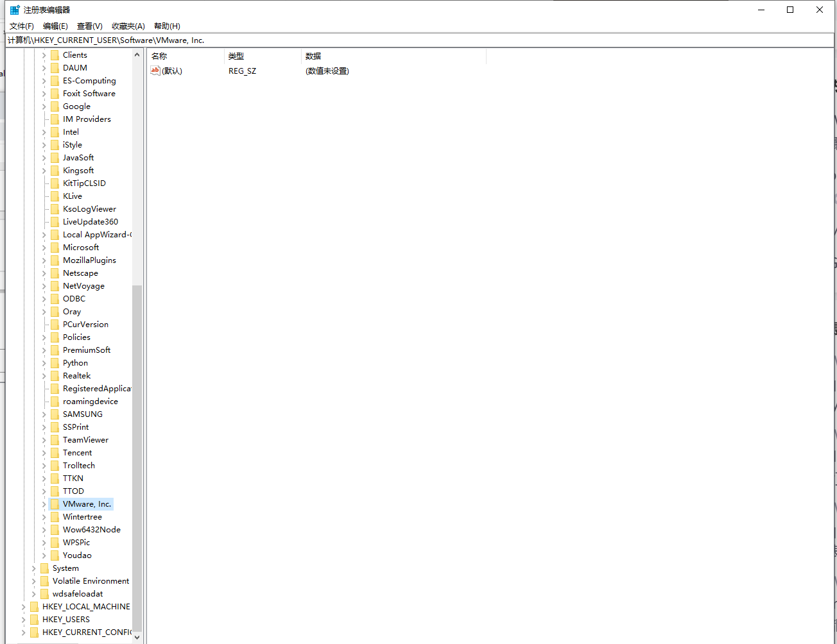The width and height of the screenshot is (837, 644).
Task: Click the MozillaPlugins folder icon
Action: click(55, 260)
